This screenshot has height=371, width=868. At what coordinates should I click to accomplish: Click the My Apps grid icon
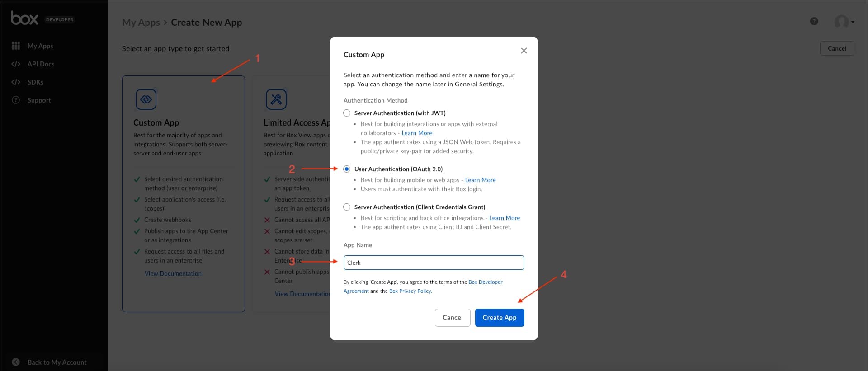click(16, 46)
